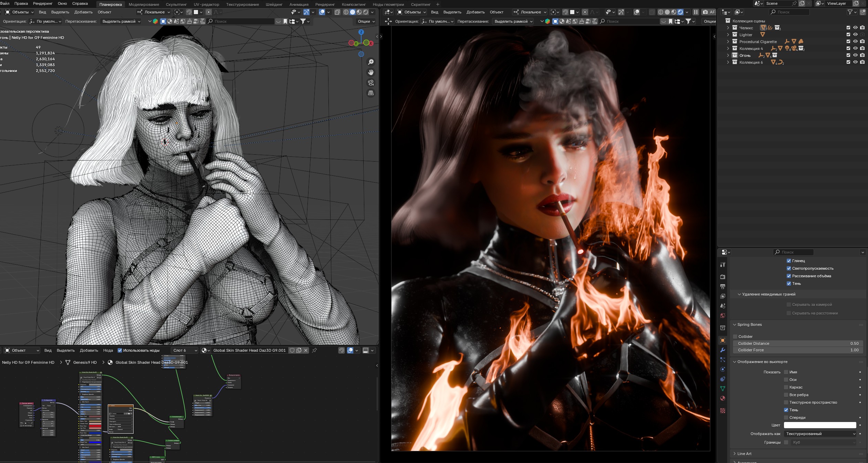Toggle camera view icon in left viewport
This screenshot has width=868, height=463.
click(371, 83)
